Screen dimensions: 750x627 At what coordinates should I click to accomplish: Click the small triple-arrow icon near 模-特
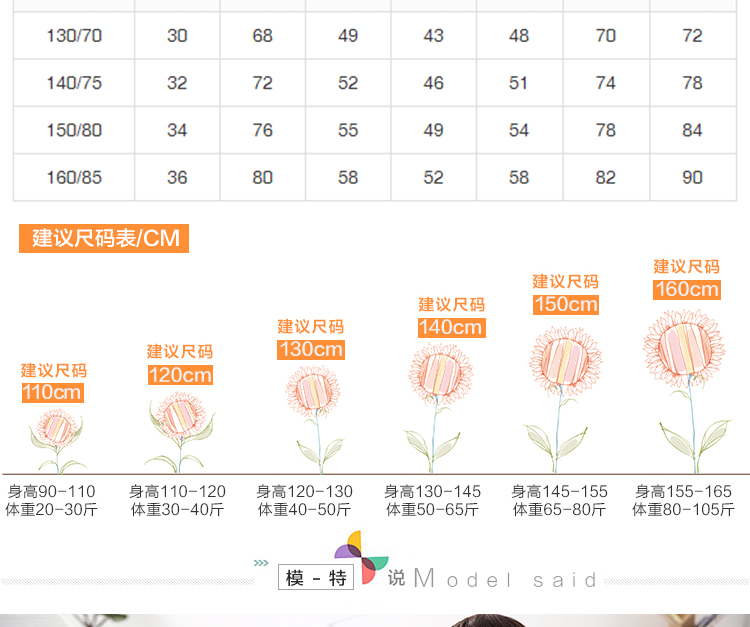pyautogui.click(x=261, y=562)
